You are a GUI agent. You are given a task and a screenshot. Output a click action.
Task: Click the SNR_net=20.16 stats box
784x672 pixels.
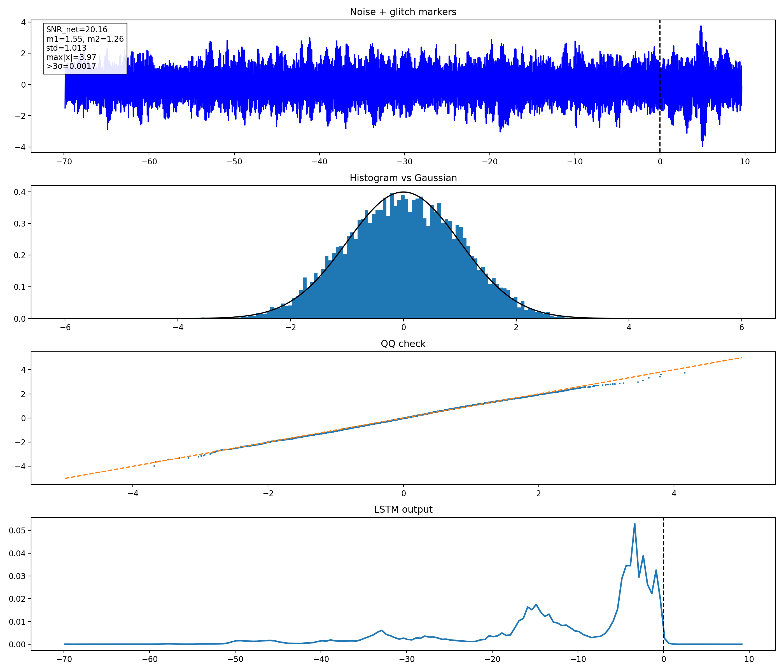click(85, 48)
